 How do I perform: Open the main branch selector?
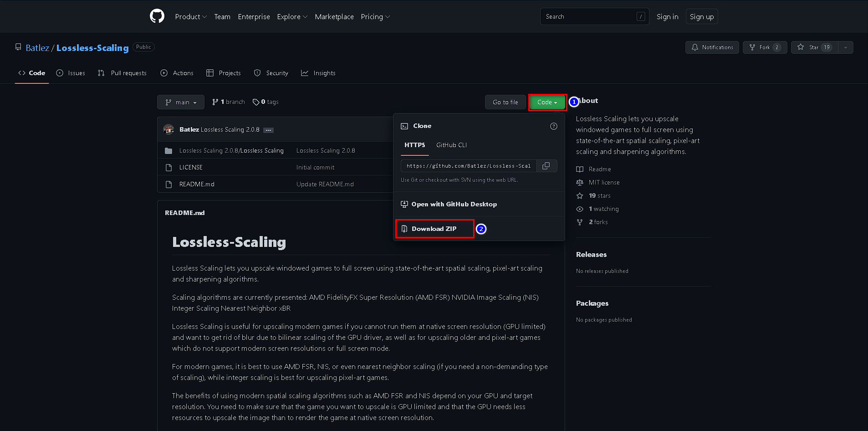pos(181,102)
